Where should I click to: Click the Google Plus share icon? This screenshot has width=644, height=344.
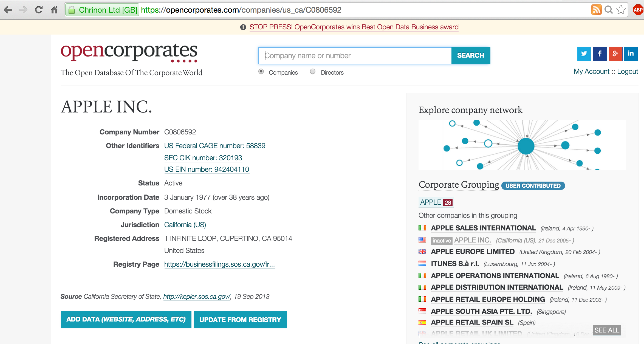[615, 54]
